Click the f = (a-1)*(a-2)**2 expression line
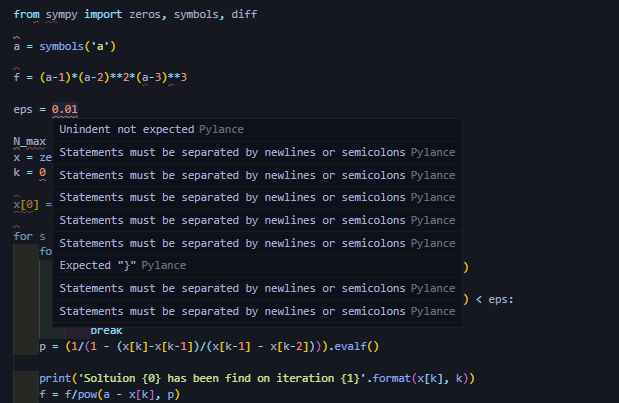Viewport: 619px width, 403px height. (100, 77)
